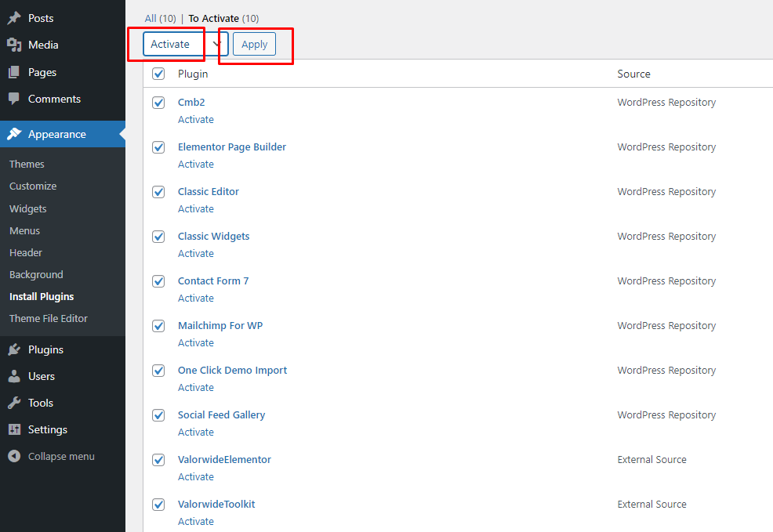Switch to the All (10) filter
This screenshot has width=773, height=532.
point(160,18)
